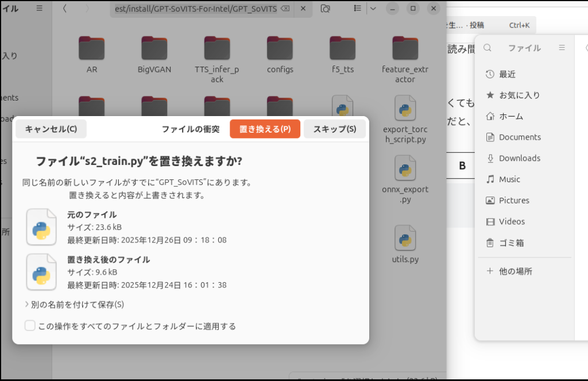Click the search icon in right Files window
Screen dimensions: 588x381
(x=488, y=48)
